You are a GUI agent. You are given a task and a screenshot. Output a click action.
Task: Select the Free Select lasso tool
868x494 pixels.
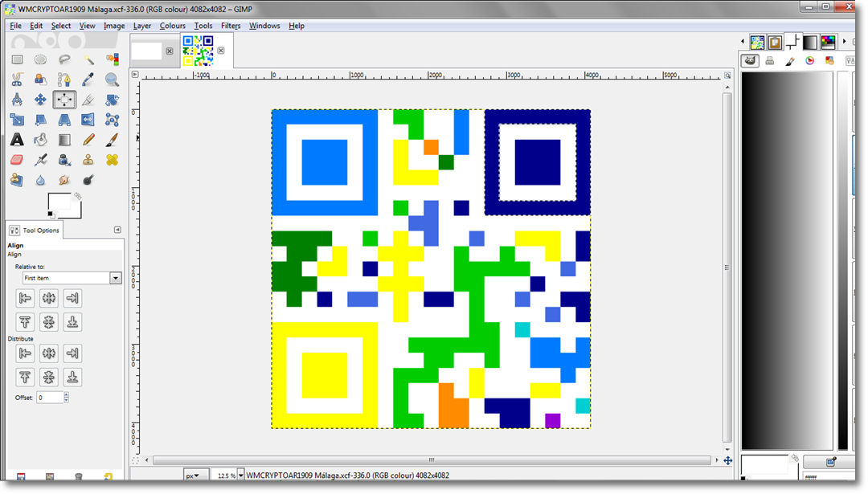[64, 59]
